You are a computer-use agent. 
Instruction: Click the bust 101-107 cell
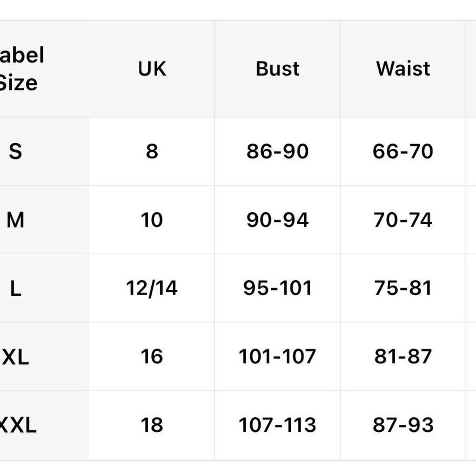[x=277, y=357]
